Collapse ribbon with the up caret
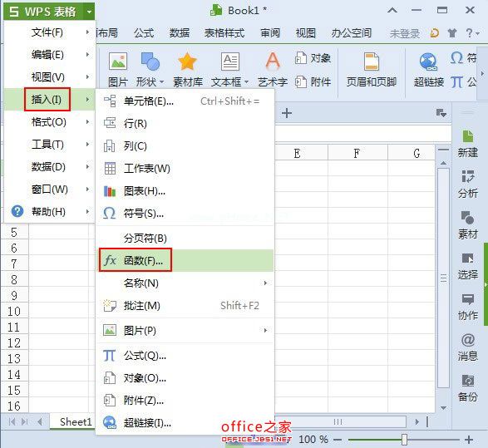Screen dimensions: 488x448 coord(392,11)
